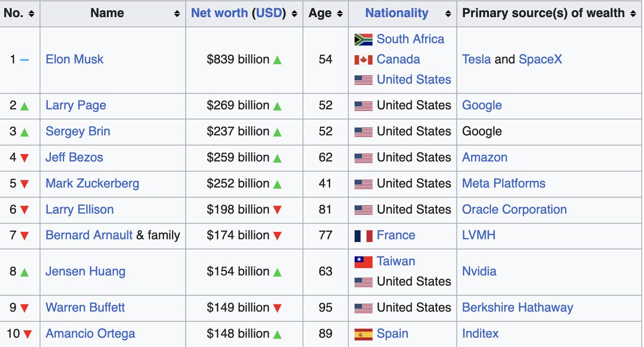Click the South Africa flag icon
The image size is (644, 347).
363,39
